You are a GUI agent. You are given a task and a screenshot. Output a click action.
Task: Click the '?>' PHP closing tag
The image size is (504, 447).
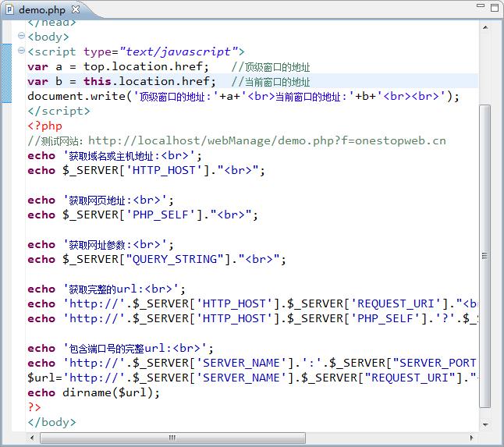tap(34, 407)
